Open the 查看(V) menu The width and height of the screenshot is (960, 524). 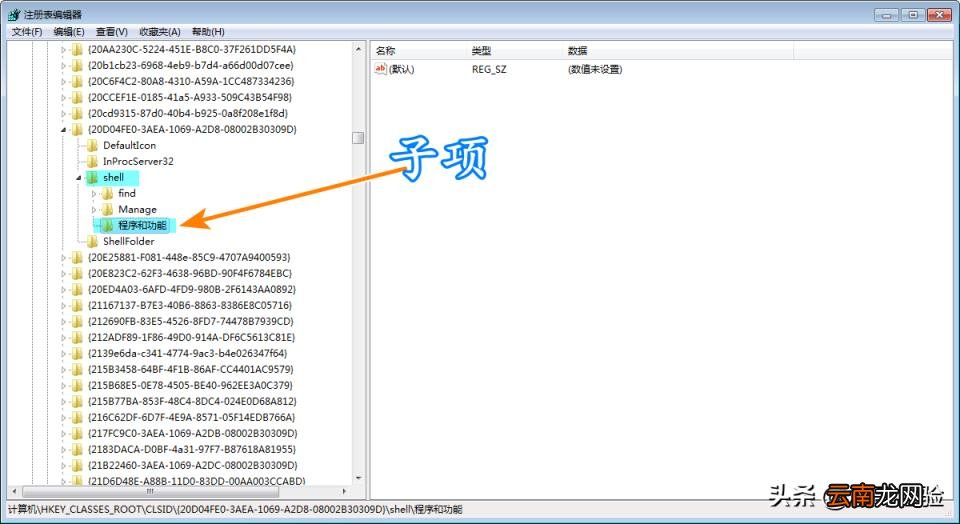point(111,32)
